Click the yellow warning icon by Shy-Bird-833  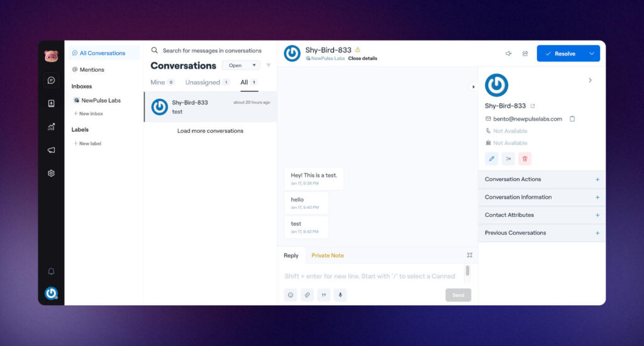pyautogui.click(x=358, y=50)
